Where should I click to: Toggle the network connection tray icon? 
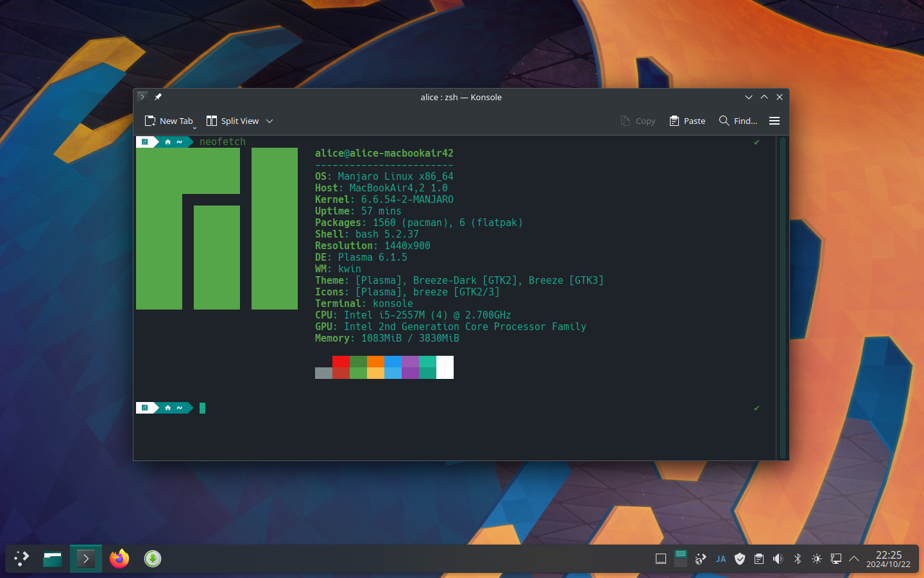pyautogui.click(x=700, y=559)
